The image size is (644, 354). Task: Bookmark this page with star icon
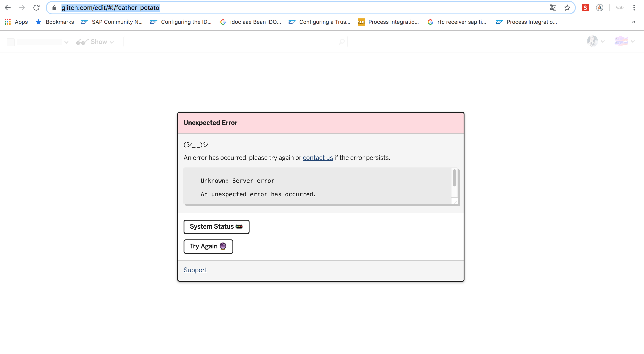tap(567, 7)
